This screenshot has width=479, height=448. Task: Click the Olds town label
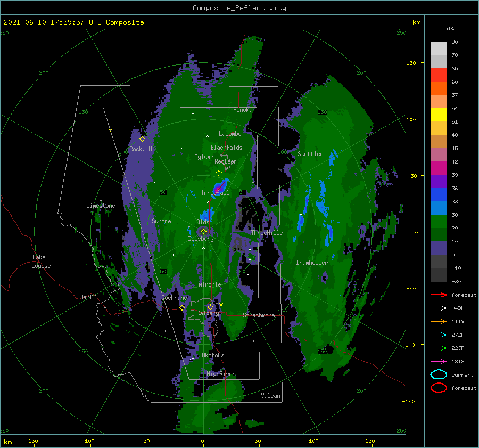click(x=203, y=222)
